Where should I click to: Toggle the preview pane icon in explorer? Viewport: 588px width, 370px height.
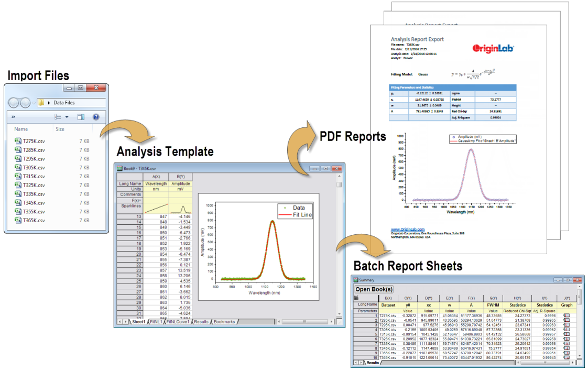coord(81,117)
